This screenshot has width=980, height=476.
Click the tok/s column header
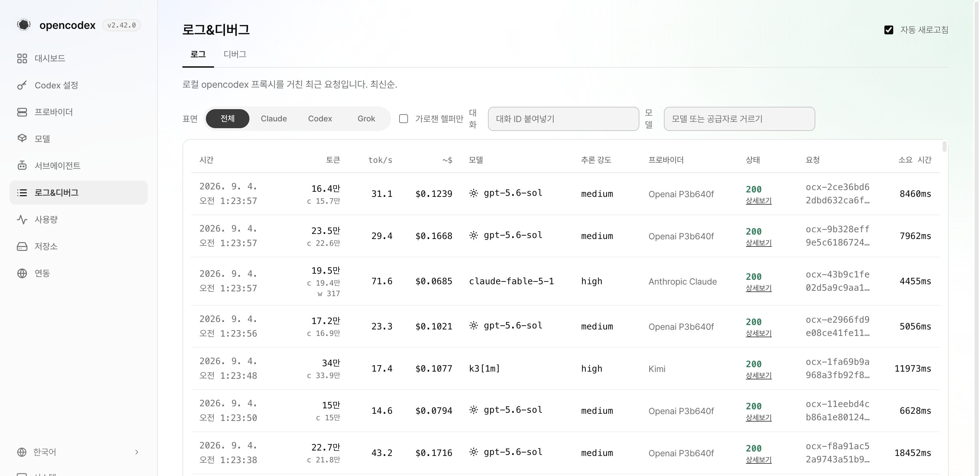coord(380,160)
